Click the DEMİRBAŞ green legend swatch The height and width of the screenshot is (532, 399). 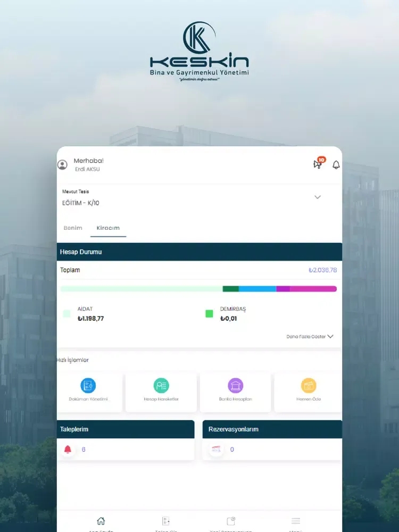tap(209, 314)
